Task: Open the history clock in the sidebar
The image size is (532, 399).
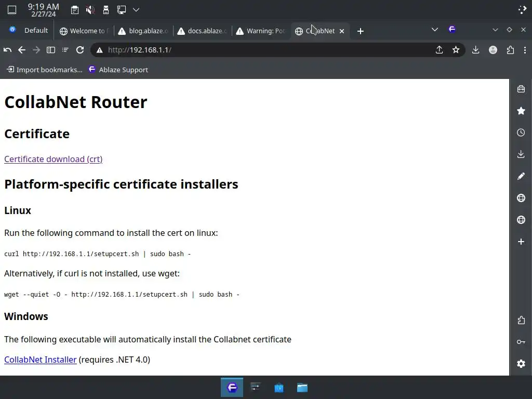Action: coord(521,132)
